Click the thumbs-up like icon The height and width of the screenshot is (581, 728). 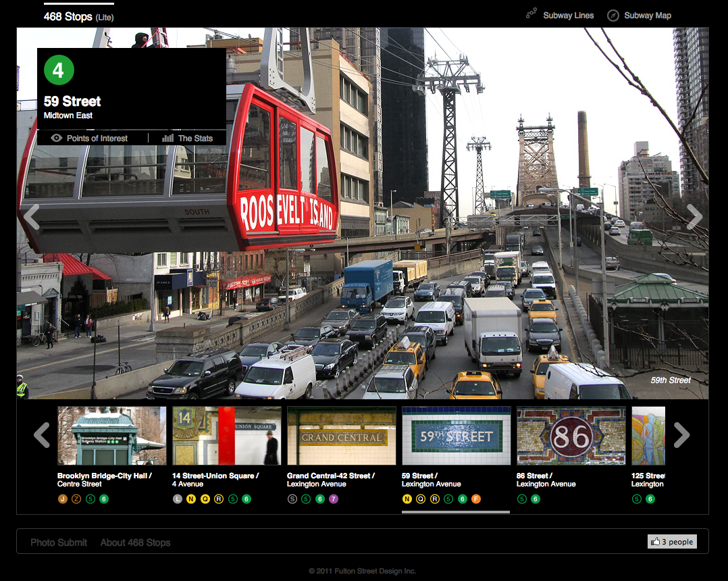[x=655, y=542]
